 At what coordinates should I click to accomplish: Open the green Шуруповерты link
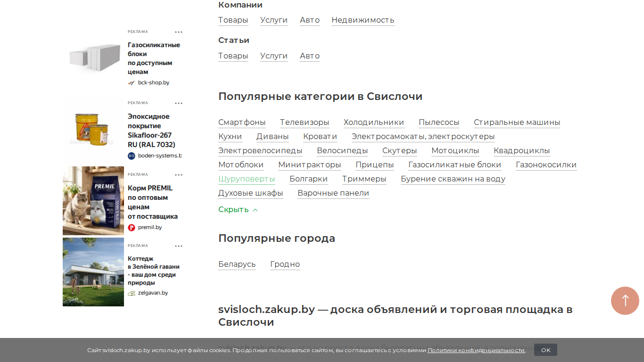(247, 179)
